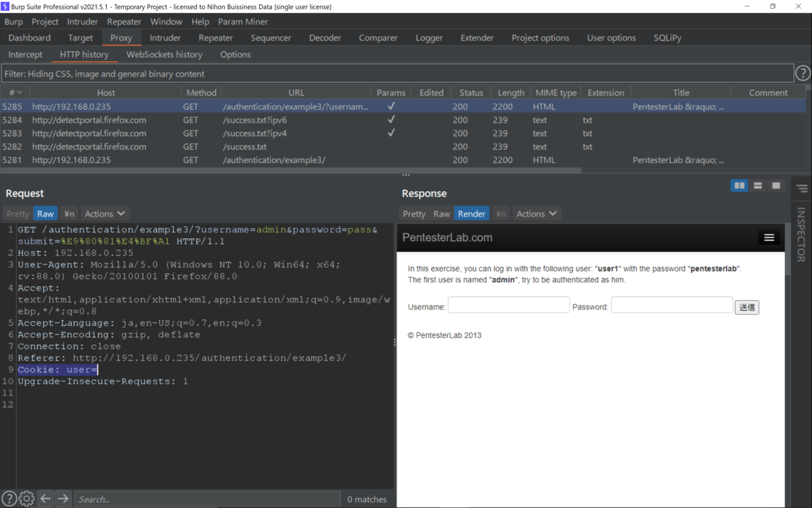Go to previous search match arrow
The height and width of the screenshot is (508, 812).
click(x=45, y=499)
